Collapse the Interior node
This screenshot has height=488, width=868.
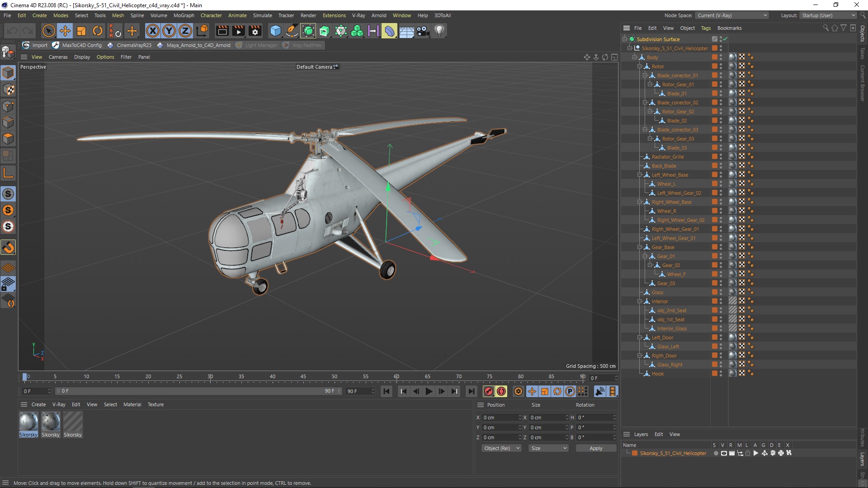640,301
